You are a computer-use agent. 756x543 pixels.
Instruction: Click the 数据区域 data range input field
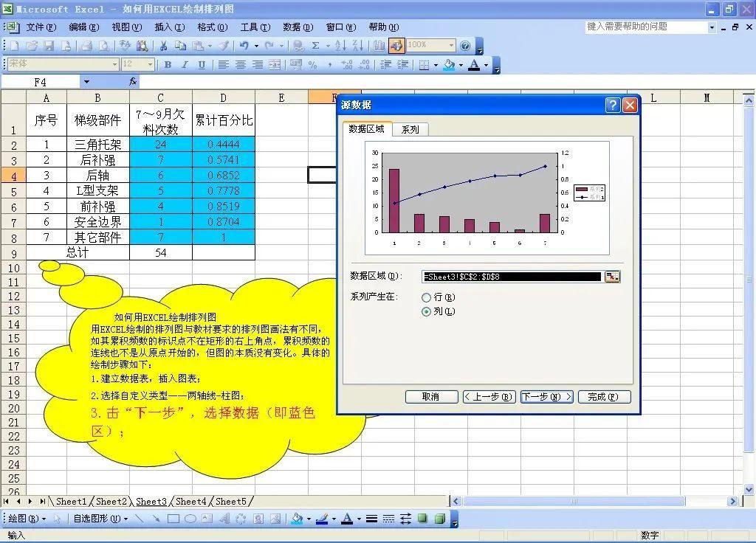point(512,277)
